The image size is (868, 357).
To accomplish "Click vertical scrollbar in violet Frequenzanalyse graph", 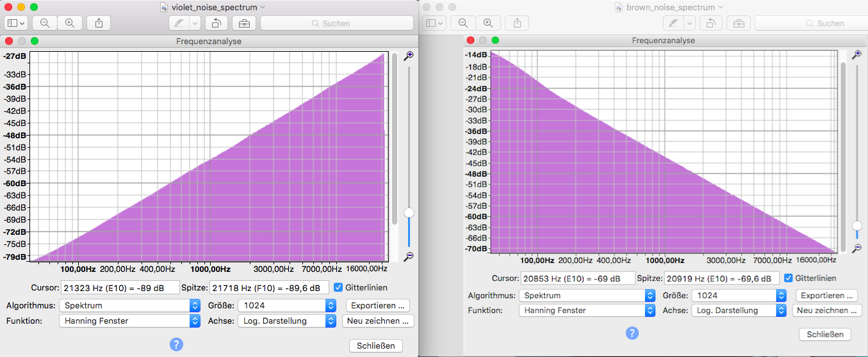I will click(395, 139).
